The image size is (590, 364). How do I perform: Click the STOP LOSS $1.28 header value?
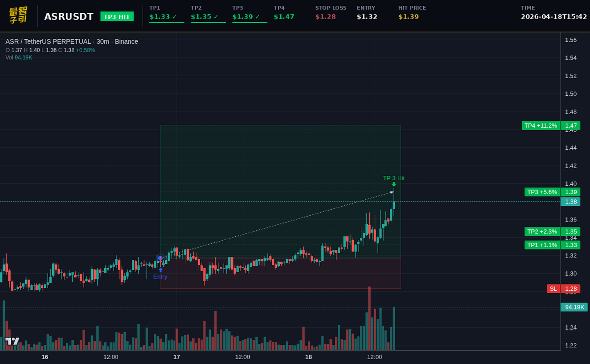(x=327, y=16)
